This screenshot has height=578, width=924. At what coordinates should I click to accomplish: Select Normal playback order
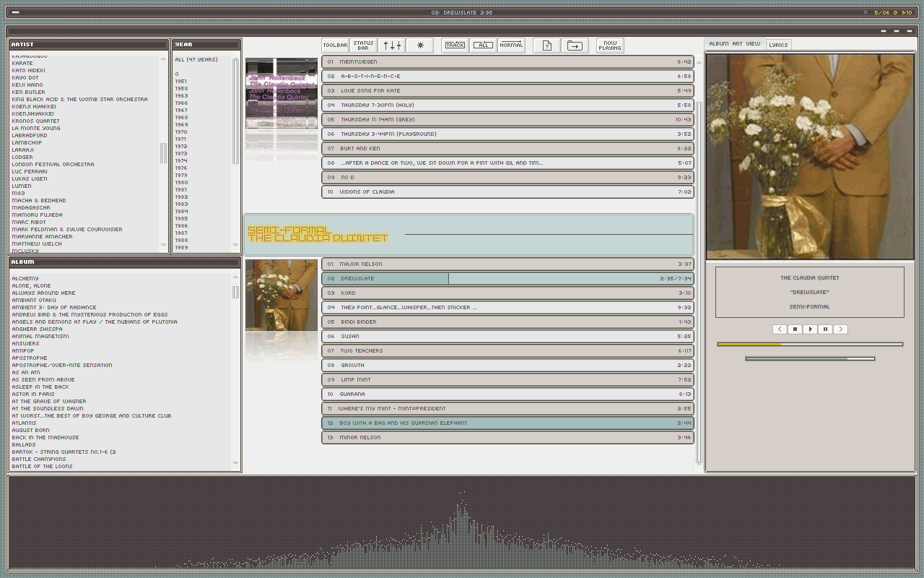[x=511, y=46]
